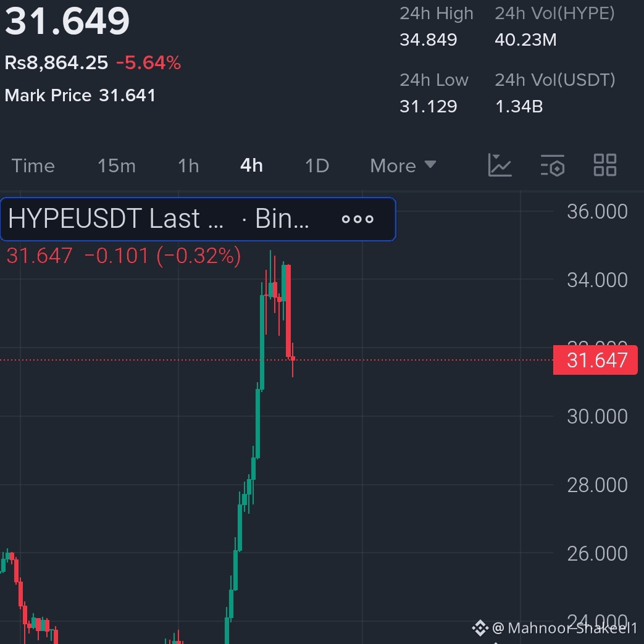Switch to 1D interval
Screen dimensions: 644x644
coord(317,166)
